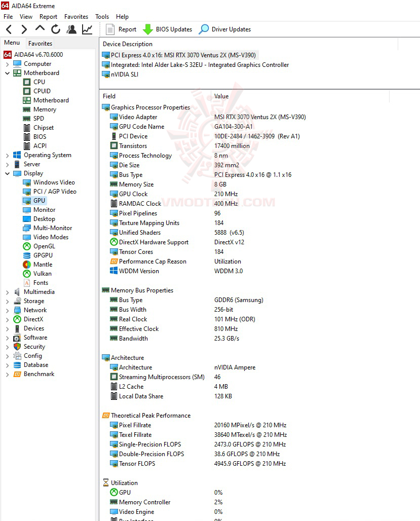Screen dimensions: 420x521
Task: Click the OpenGL Xbox-style icon
Action: 27,246
